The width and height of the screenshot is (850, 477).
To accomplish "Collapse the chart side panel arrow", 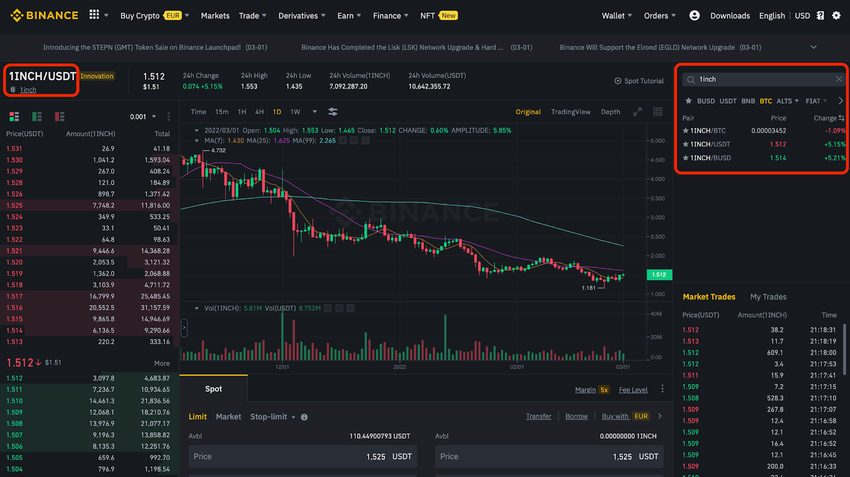I will tap(184, 327).
